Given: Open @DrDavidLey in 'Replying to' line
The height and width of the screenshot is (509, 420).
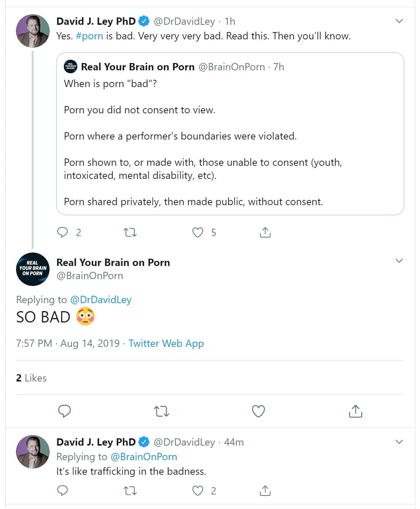Looking at the screenshot, I should (x=101, y=299).
